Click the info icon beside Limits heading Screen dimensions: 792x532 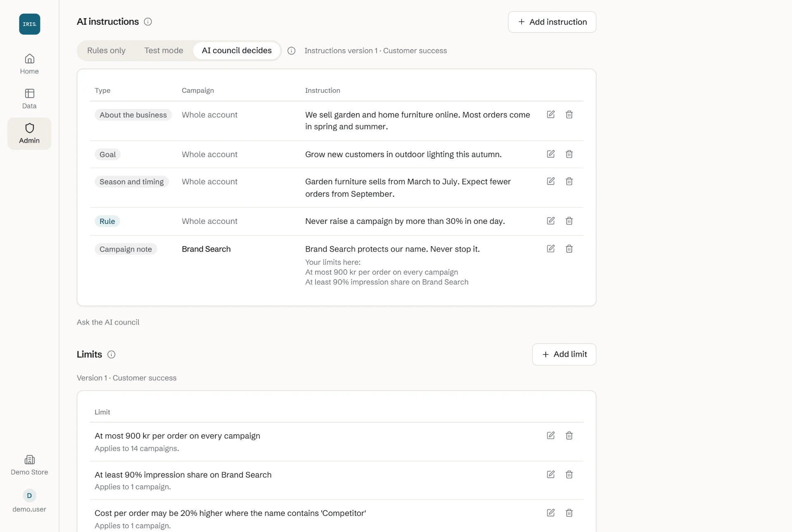point(111,354)
